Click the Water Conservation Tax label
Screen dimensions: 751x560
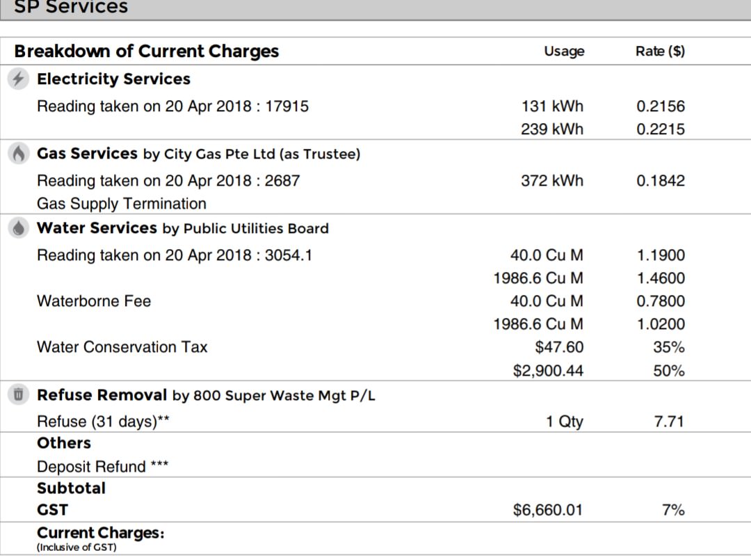tap(122, 347)
